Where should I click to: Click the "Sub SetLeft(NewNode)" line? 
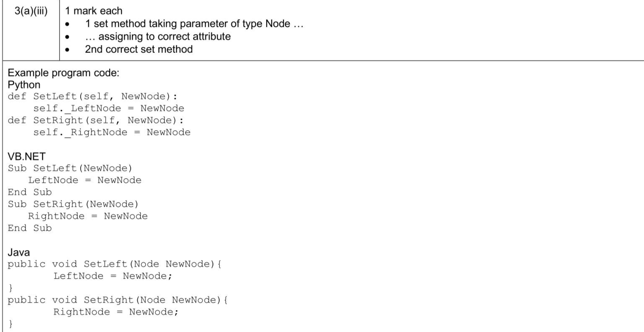pyautogui.click(x=70, y=169)
